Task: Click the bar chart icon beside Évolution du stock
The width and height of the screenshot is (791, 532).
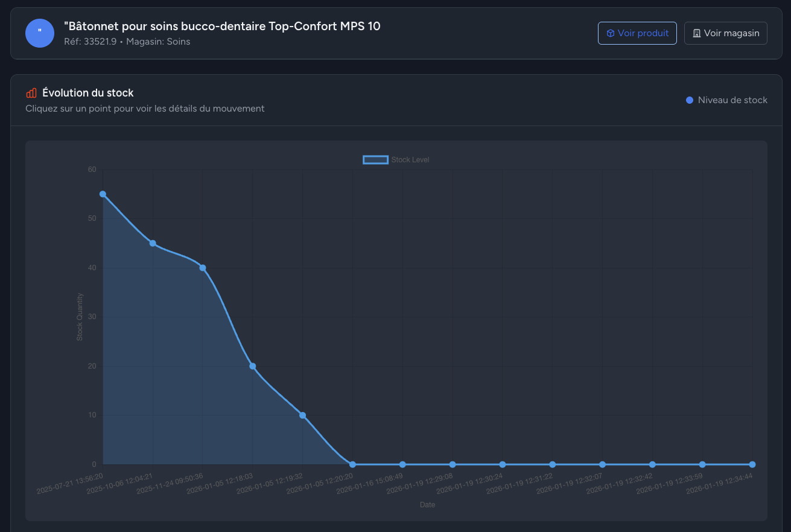Action: [x=31, y=93]
